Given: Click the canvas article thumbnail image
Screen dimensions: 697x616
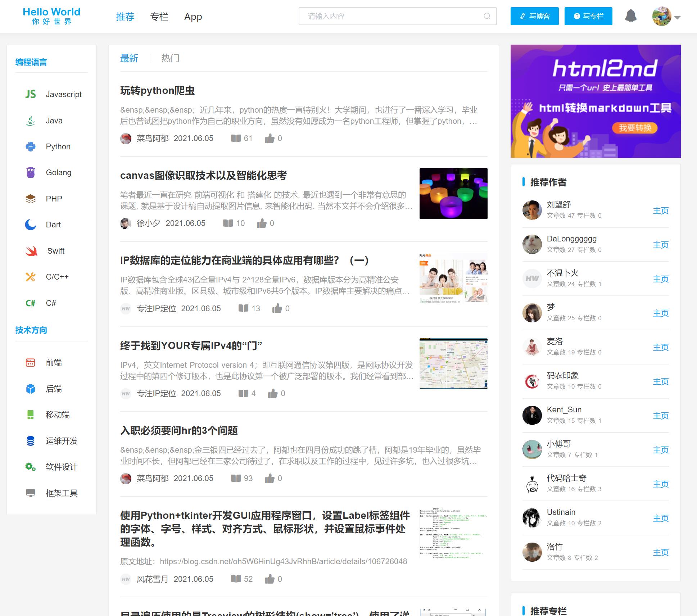Looking at the screenshot, I should (453, 193).
